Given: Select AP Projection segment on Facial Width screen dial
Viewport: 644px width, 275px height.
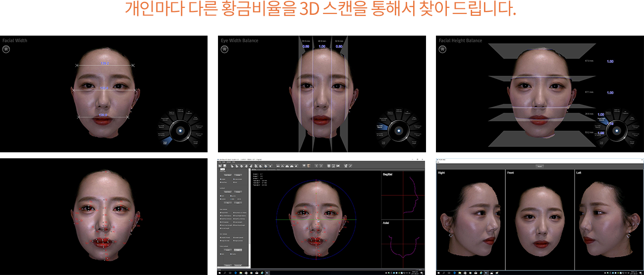Looking at the screenshot, I should click(x=189, y=112).
